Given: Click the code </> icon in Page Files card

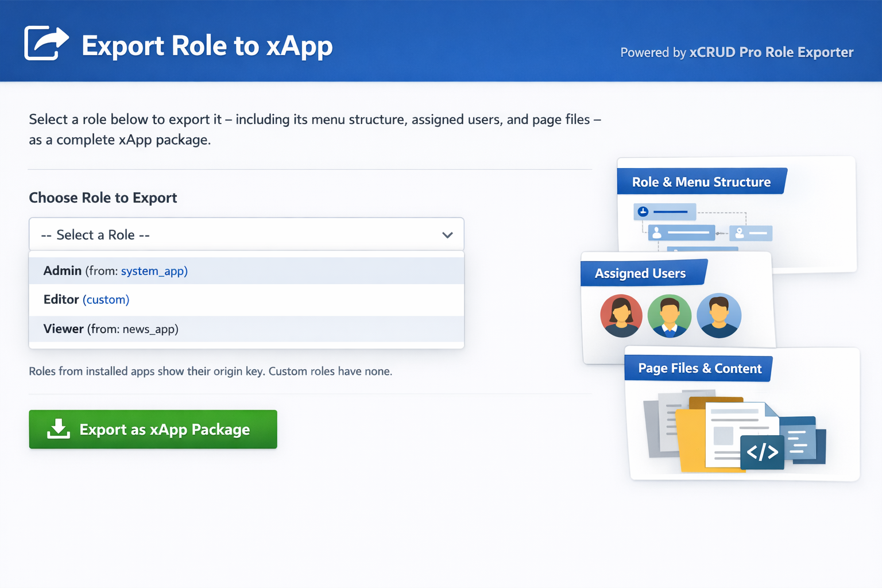Looking at the screenshot, I should point(762,452).
